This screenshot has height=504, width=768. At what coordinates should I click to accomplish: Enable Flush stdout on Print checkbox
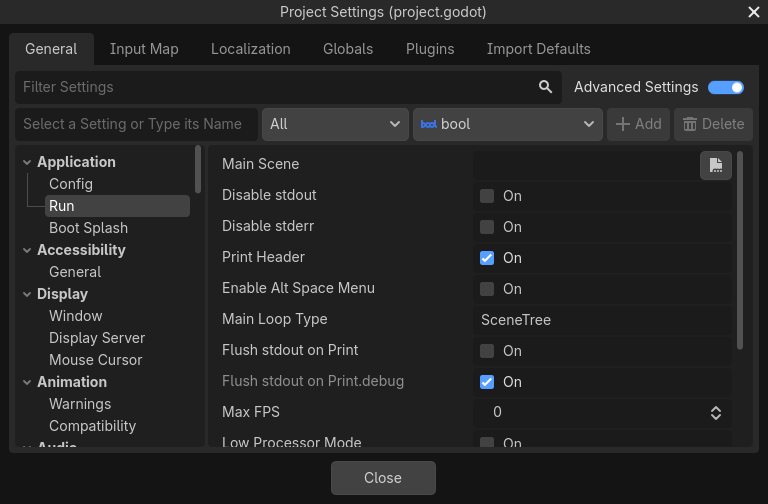tap(487, 351)
